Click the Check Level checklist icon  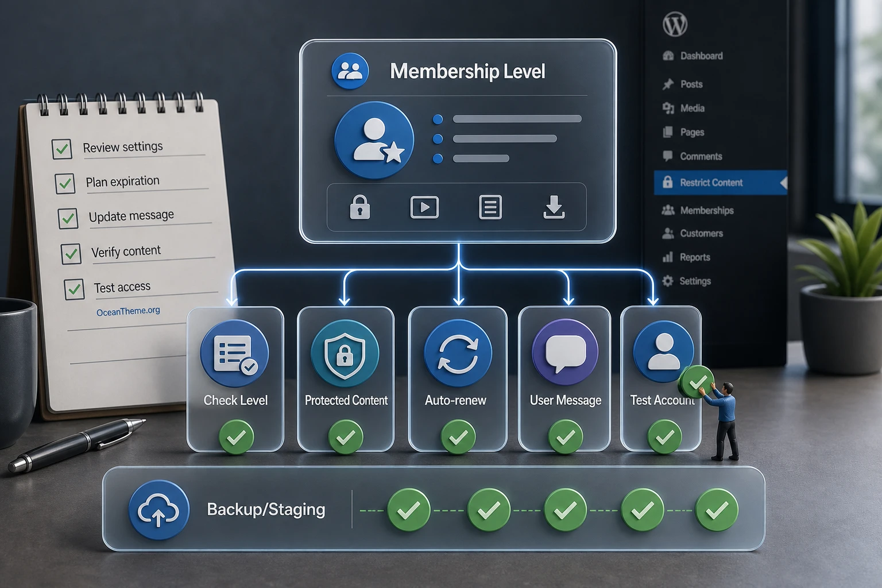(x=234, y=353)
